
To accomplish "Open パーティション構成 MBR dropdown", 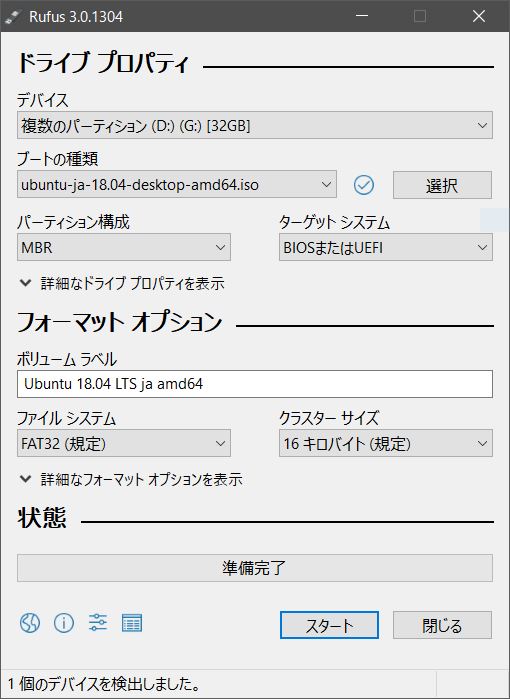I will pos(124,247).
